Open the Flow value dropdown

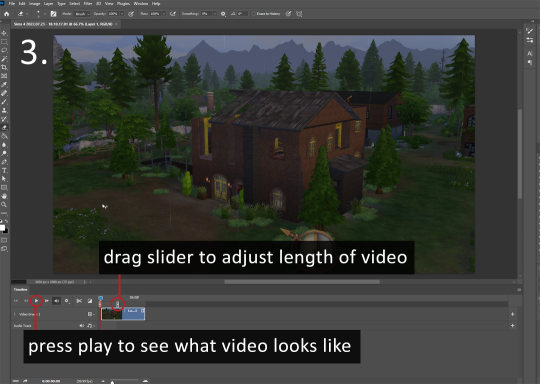pyautogui.click(x=164, y=14)
